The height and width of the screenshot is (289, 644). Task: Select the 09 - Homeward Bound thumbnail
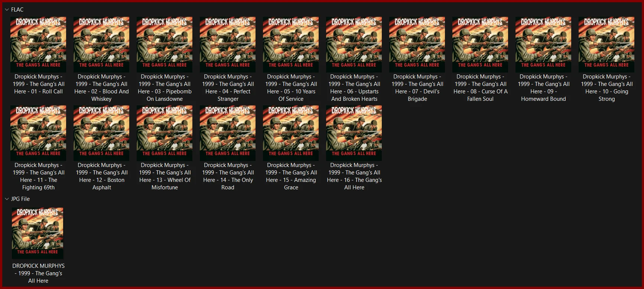pos(543,44)
